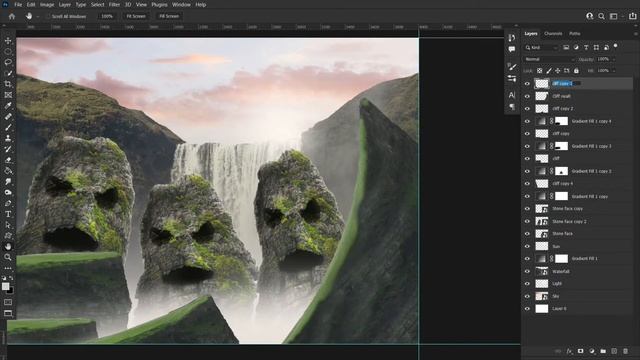640x360 pixels.
Task: Hide Gradient Fill 1 copy 4 layer
Action: [x=527, y=121]
